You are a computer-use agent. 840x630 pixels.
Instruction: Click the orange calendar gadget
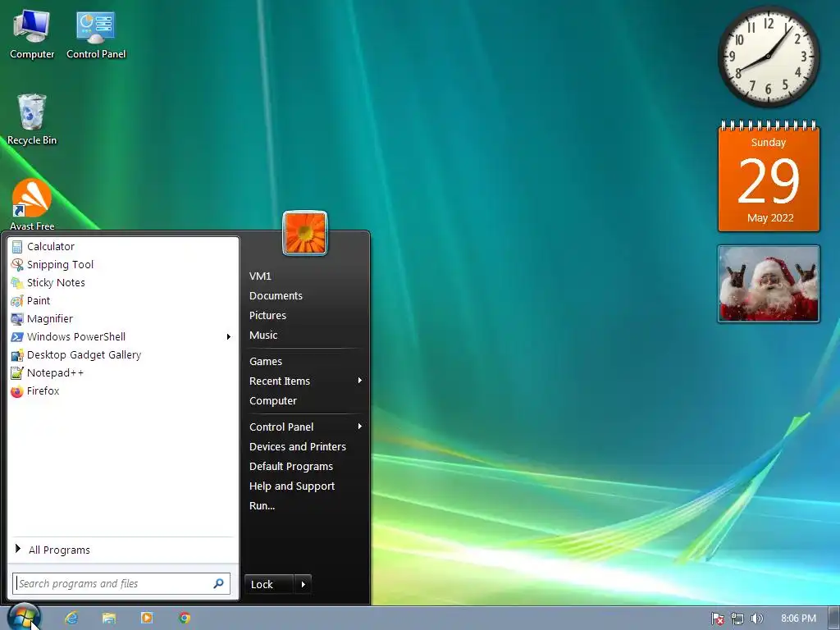769,176
